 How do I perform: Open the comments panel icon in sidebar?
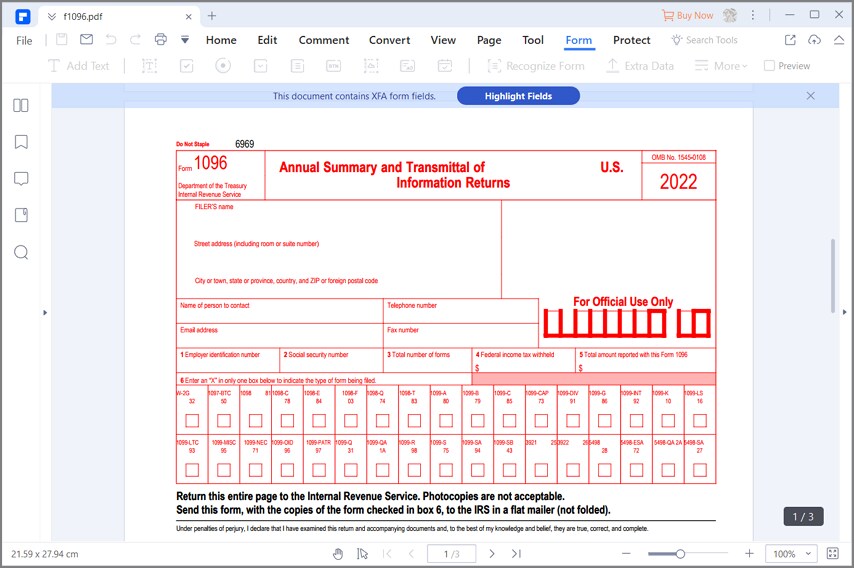21,179
